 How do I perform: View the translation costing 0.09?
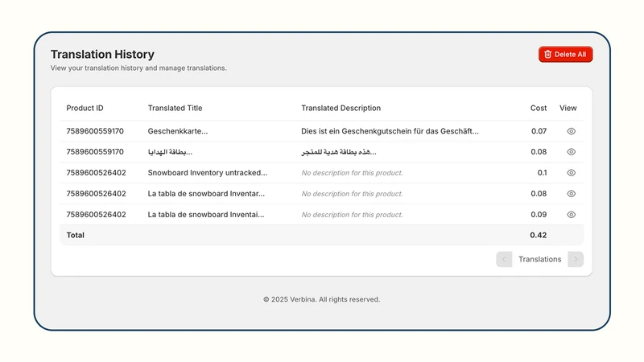click(571, 215)
